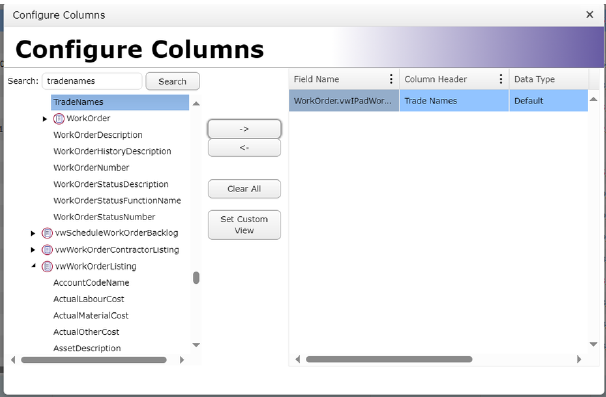Select the ActualMaterialCost field

pos(91,315)
